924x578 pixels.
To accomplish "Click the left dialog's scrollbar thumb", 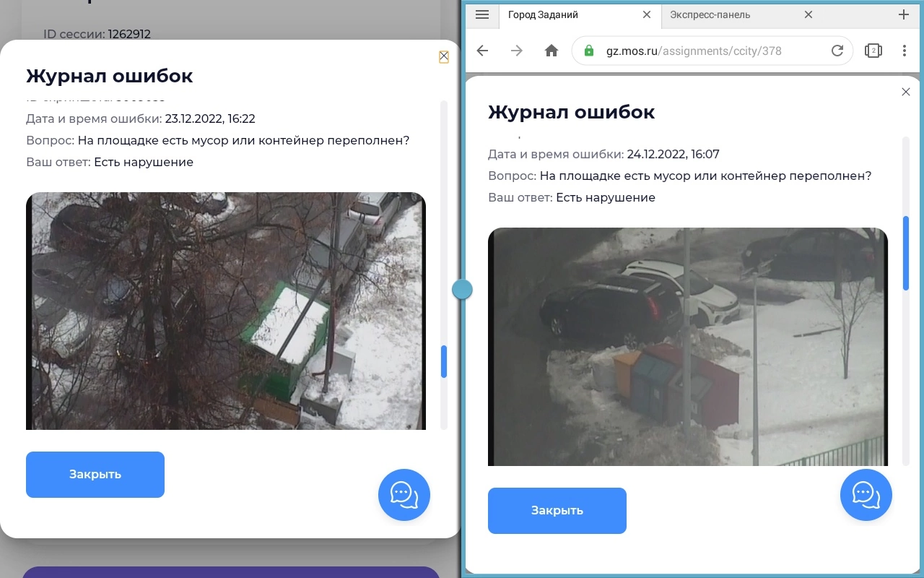I will (x=444, y=361).
